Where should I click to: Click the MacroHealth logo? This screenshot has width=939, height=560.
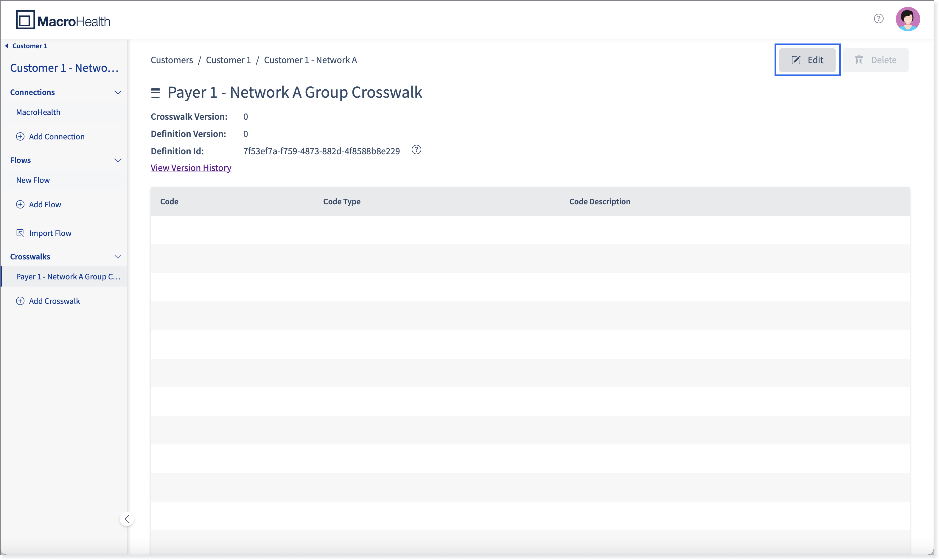(x=63, y=20)
